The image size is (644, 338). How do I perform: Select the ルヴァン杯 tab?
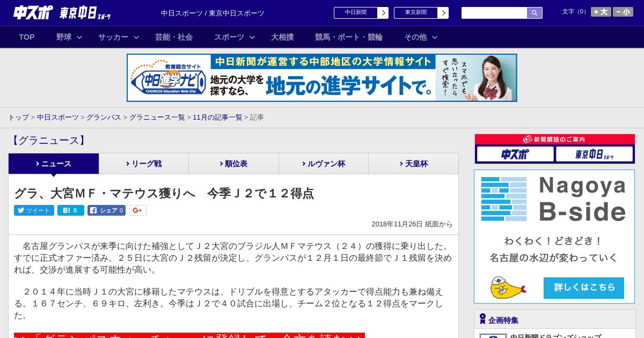pos(324,164)
